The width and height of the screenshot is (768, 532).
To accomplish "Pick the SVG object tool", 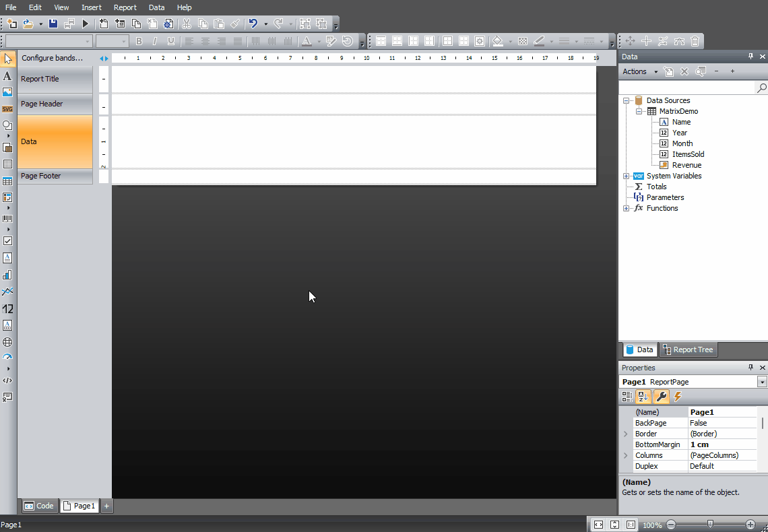I will coord(7,109).
